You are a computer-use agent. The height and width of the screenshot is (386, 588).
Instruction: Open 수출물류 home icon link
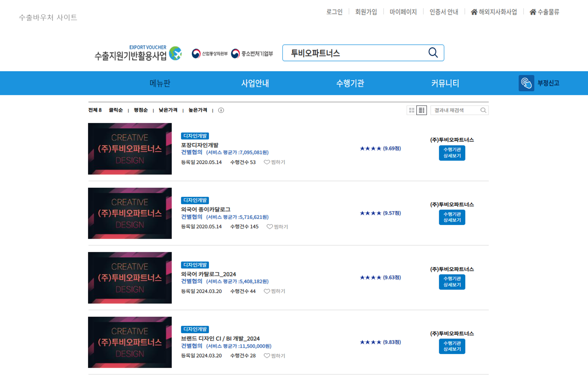pos(533,12)
